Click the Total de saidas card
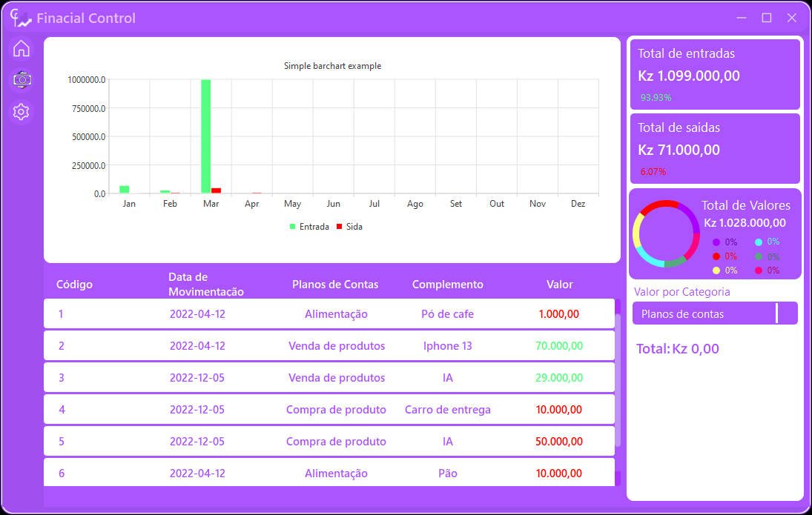Screen dimensions: 812x515 click(714, 148)
